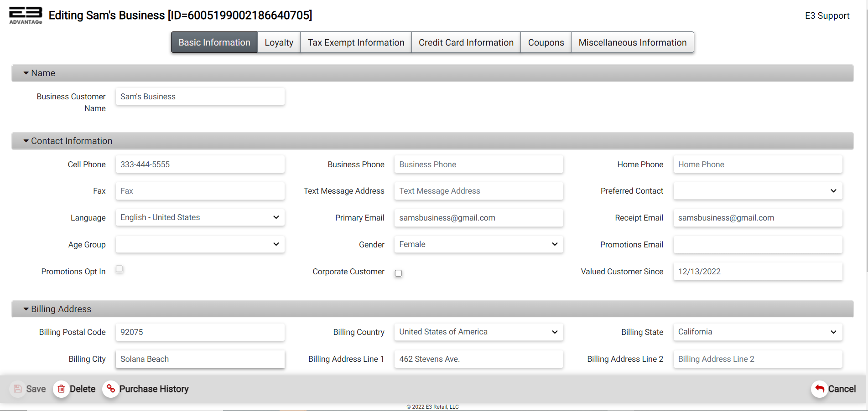Enable the Promotions Opt In checkbox
The image size is (868, 411).
[120, 269]
